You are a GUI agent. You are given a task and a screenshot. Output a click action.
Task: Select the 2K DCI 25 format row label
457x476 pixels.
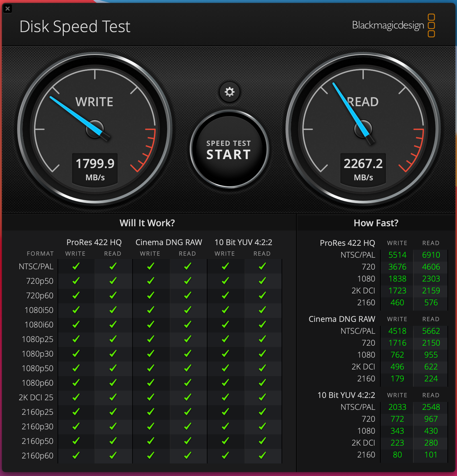tap(36, 398)
